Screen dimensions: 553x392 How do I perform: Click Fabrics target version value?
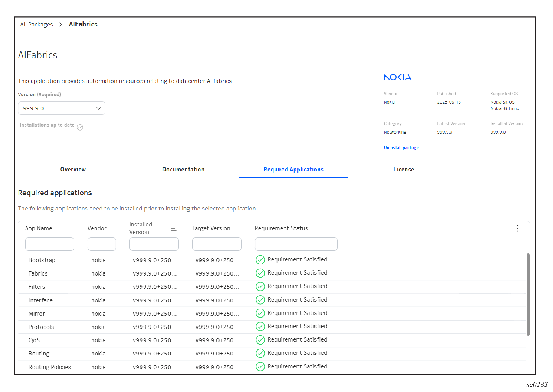coord(217,273)
